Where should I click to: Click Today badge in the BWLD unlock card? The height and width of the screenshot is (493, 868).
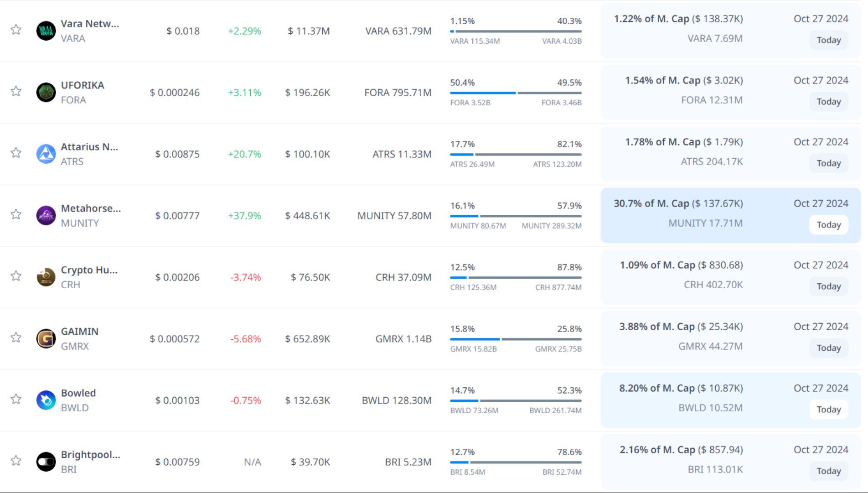tap(828, 410)
